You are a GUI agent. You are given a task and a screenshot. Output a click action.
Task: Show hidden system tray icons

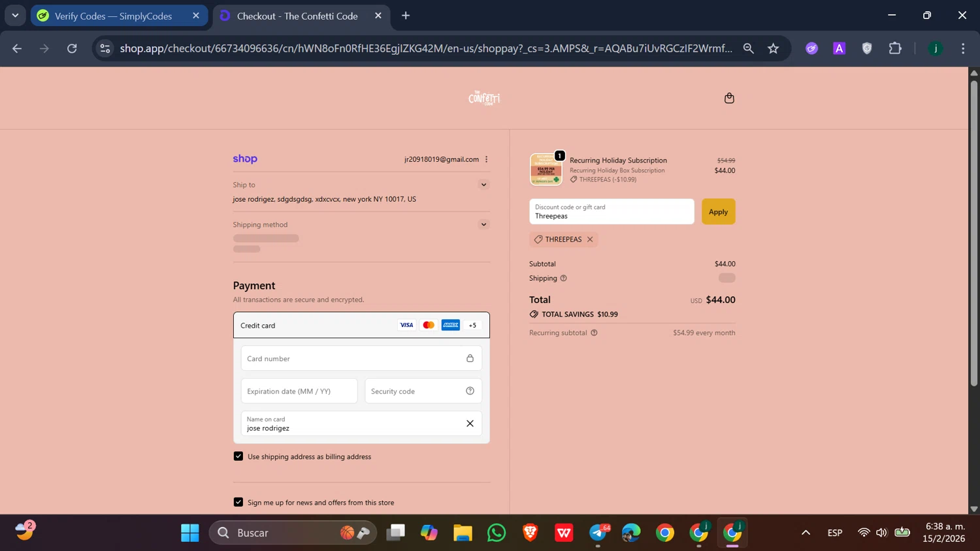806,533
